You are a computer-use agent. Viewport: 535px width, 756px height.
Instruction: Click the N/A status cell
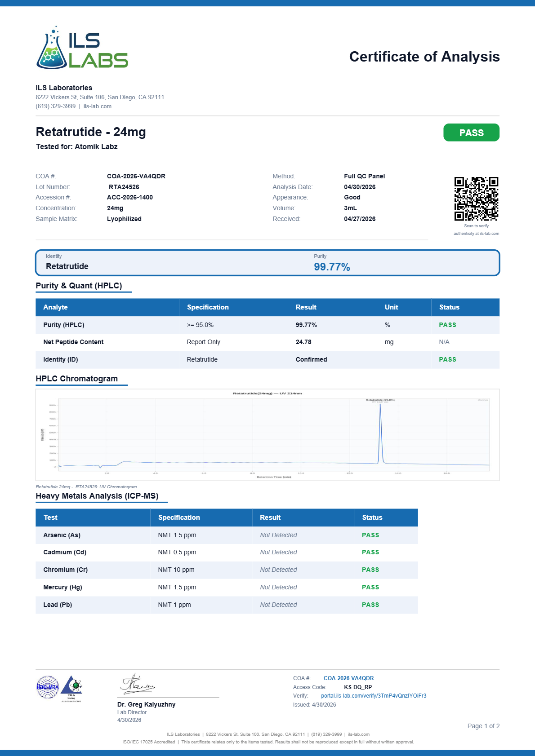pyautogui.click(x=444, y=342)
